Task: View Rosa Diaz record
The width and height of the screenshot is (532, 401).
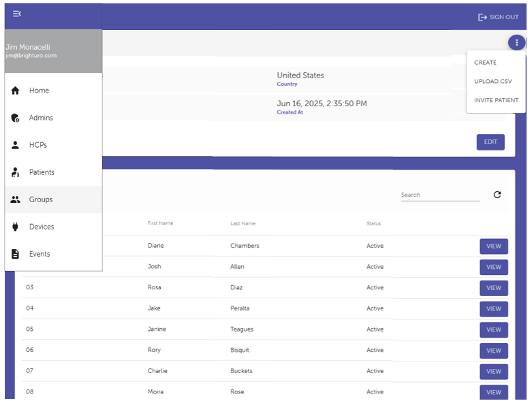Action: 494,288
